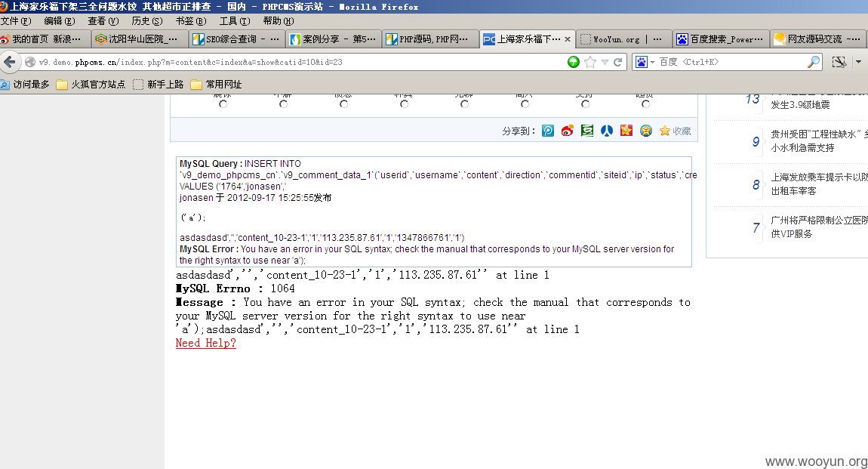Share to Sina Weibo icon

(568, 131)
